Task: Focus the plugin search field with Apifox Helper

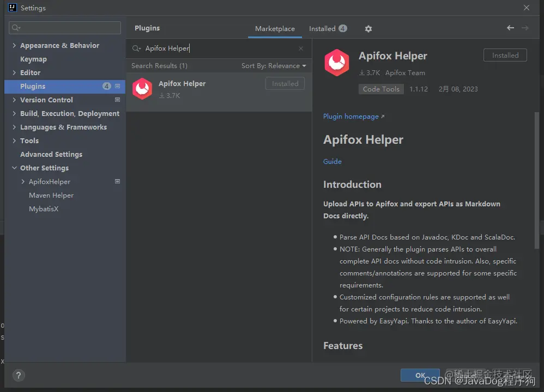Action: (x=219, y=48)
